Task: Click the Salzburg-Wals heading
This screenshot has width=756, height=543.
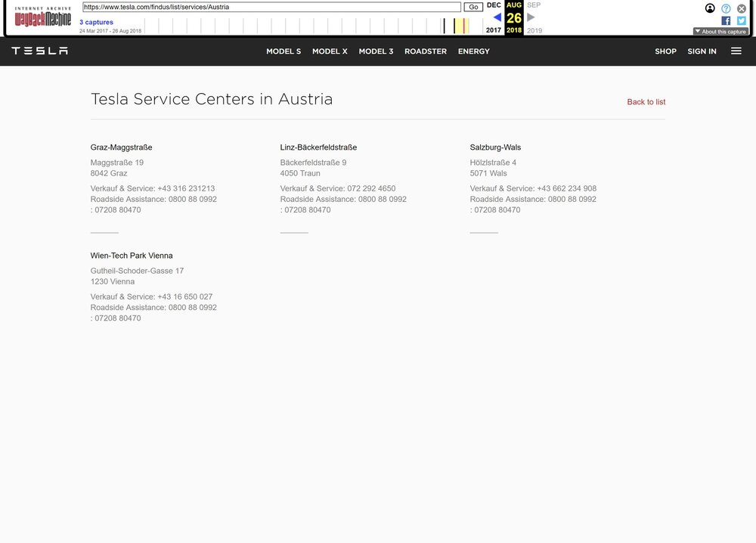Action: tap(496, 147)
